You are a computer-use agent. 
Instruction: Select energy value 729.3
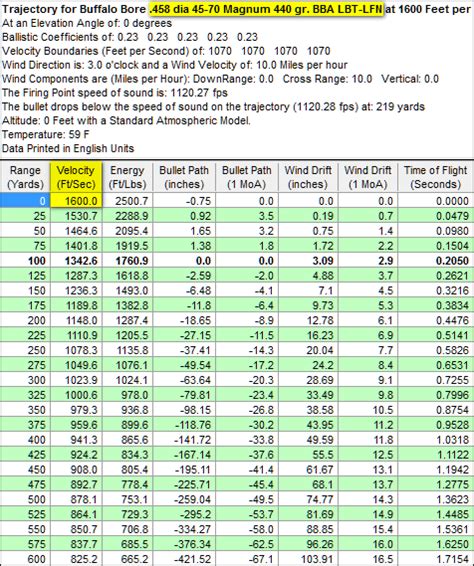pos(127,514)
